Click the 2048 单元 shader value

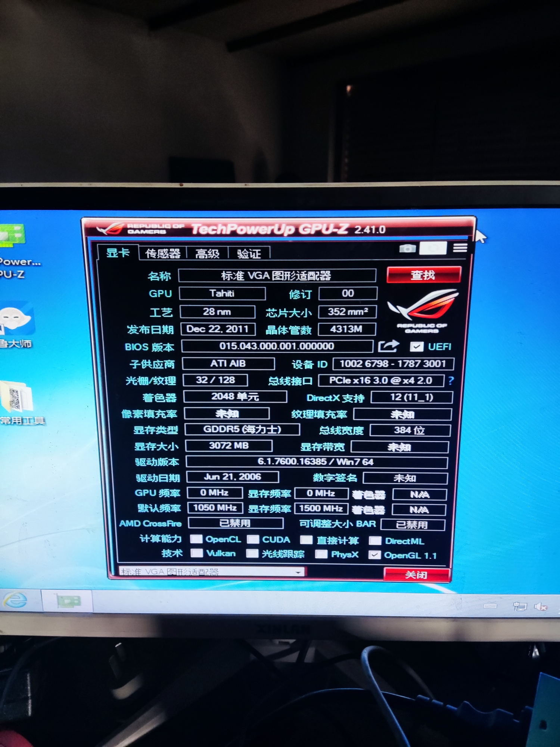(235, 397)
